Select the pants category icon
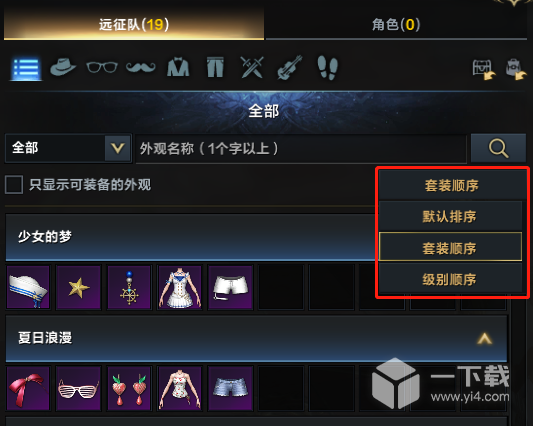The height and width of the screenshot is (426, 533). (x=216, y=67)
